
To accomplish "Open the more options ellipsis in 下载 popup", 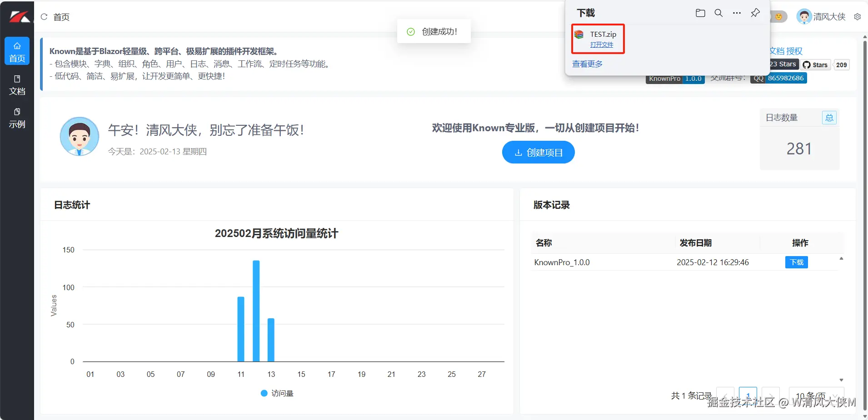I will coord(737,13).
